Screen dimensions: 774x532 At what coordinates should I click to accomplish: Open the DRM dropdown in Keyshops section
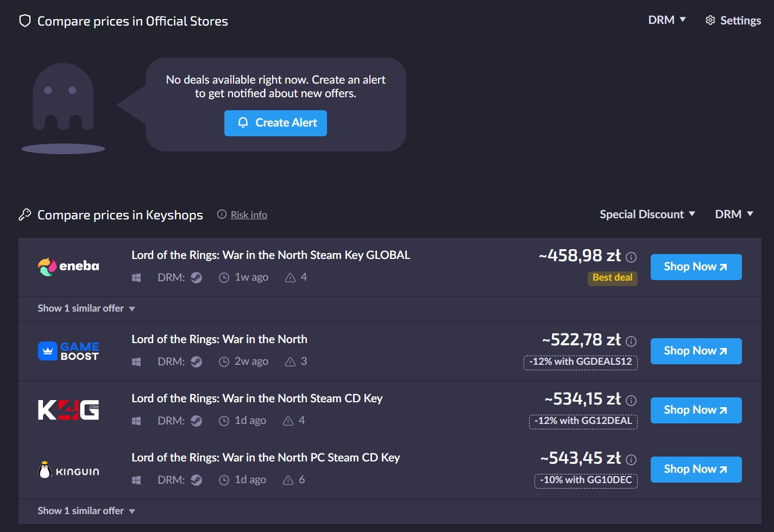734,214
